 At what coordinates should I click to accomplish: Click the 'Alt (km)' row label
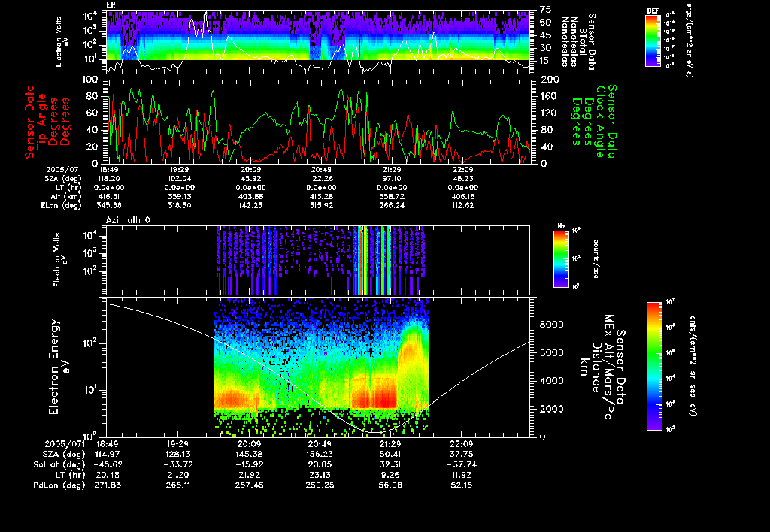[65, 197]
